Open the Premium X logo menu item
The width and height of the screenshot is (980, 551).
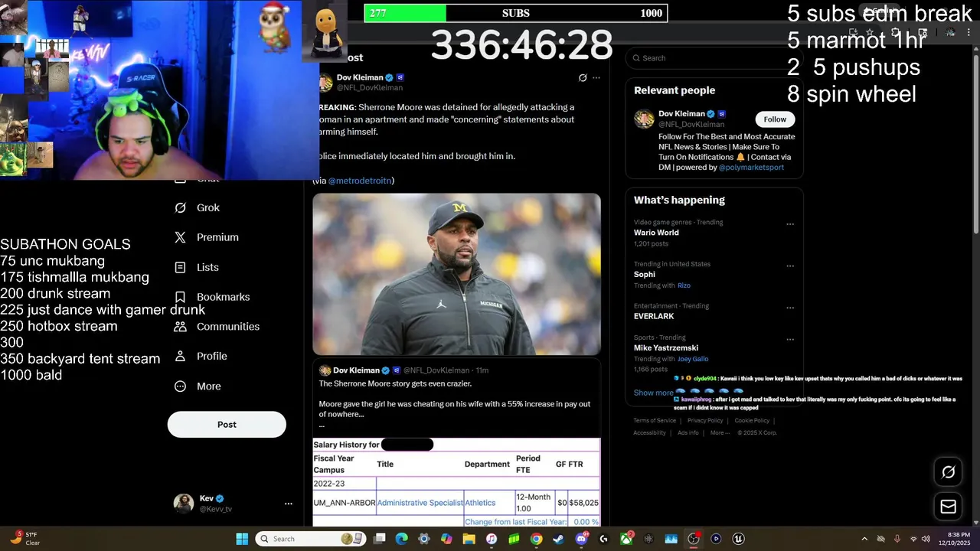pyautogui.click(x=181, y=237)
